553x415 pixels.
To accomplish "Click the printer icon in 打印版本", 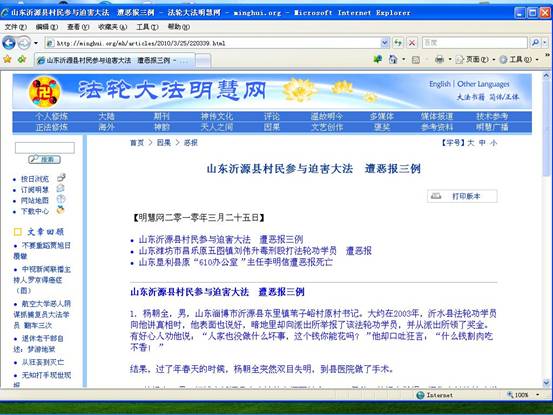I will [x=436, y=196].
